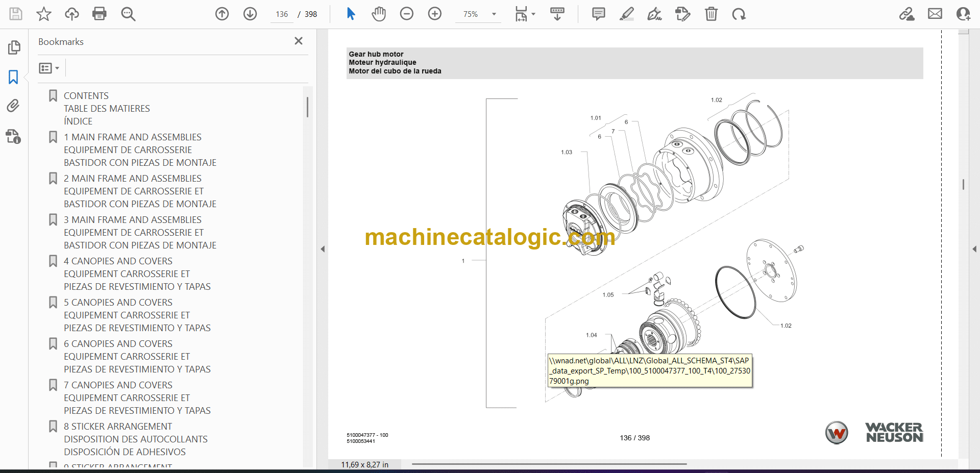Open the CONTENTS bookmark
This screenshot has width=980, height=473.
click(x=86, y=96)
